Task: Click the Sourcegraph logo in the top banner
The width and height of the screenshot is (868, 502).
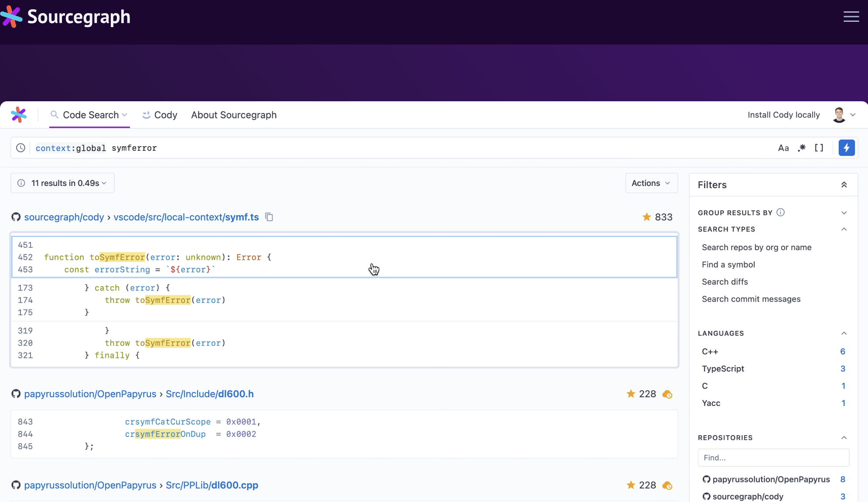Action: 65,17
